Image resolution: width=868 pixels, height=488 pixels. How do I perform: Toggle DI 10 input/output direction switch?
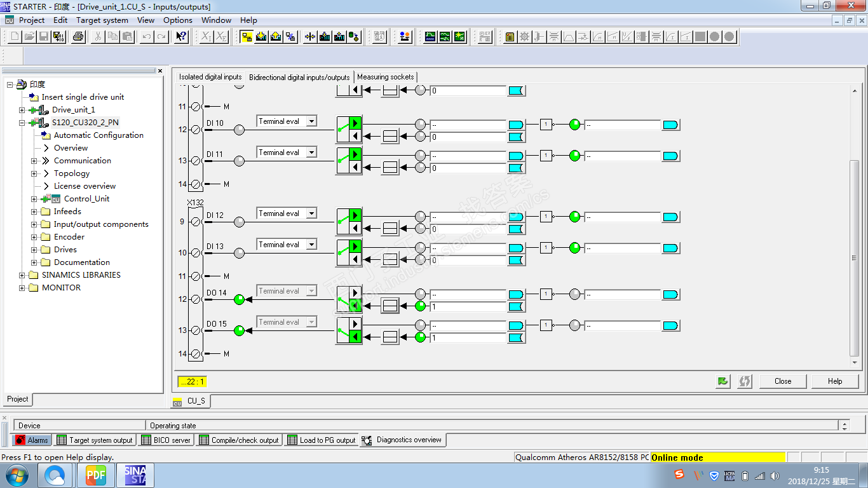coord(349,129)
